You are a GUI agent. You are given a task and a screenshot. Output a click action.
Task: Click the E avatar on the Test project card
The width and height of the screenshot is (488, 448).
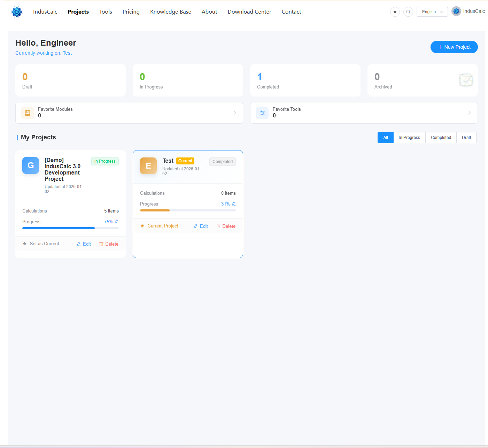click(x=148, y=166)
